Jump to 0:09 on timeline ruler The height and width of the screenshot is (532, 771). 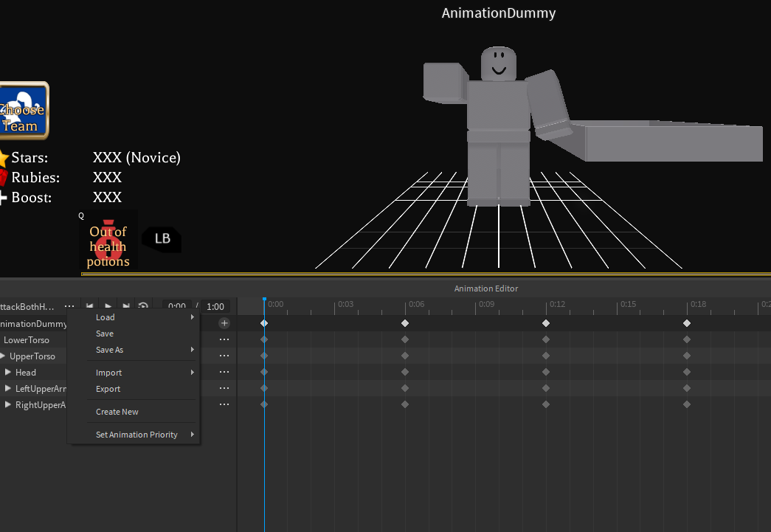click(486, 304)
